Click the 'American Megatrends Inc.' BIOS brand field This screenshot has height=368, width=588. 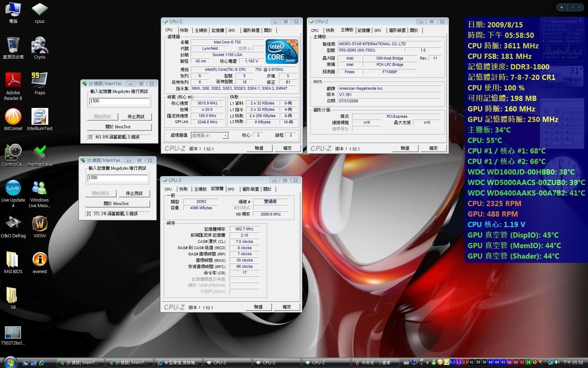point(389,88)
